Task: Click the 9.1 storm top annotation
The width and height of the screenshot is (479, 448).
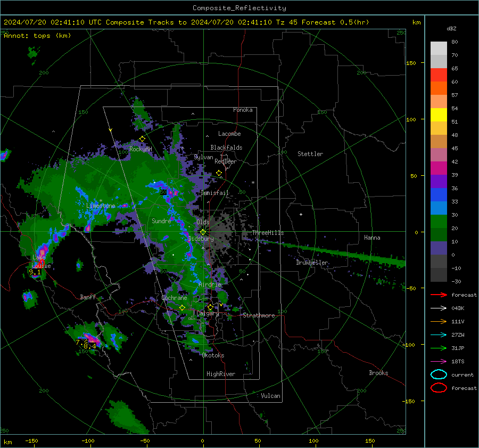Action: (35, 272)
